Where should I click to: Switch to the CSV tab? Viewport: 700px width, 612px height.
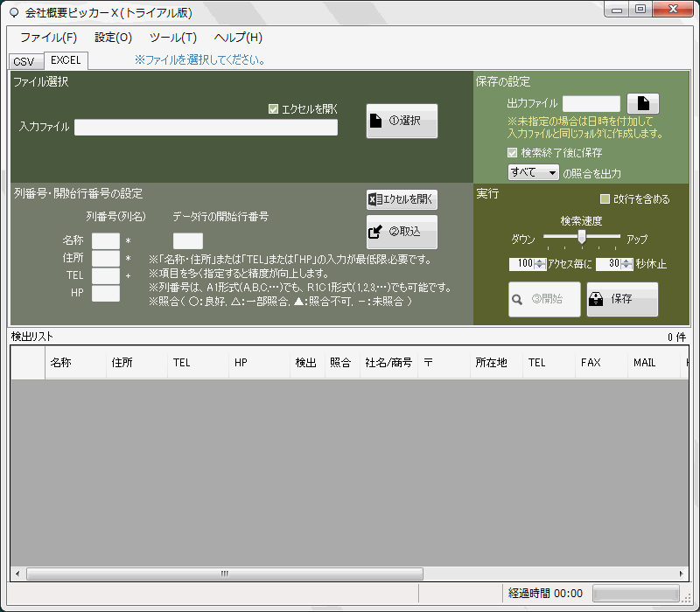24,62
